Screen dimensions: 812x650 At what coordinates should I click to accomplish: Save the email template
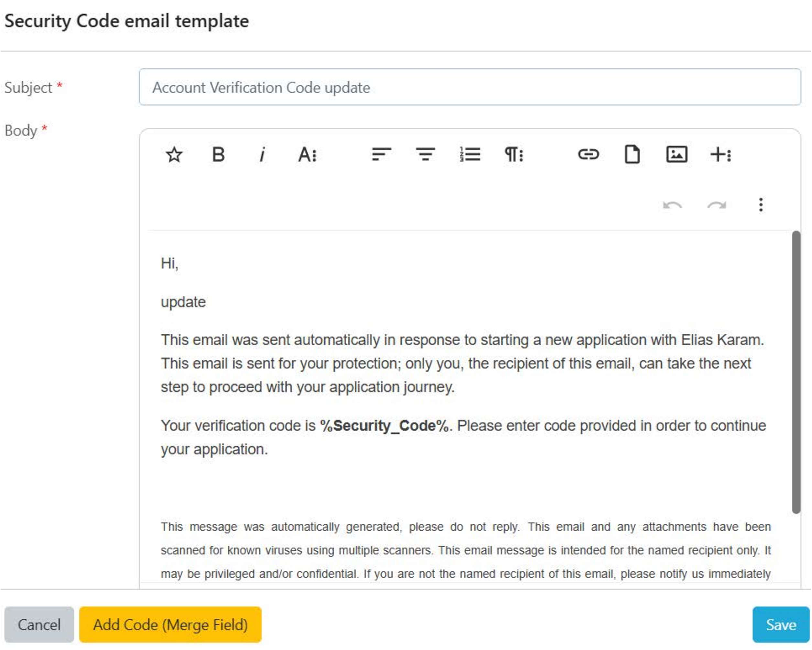pos(781,624)
